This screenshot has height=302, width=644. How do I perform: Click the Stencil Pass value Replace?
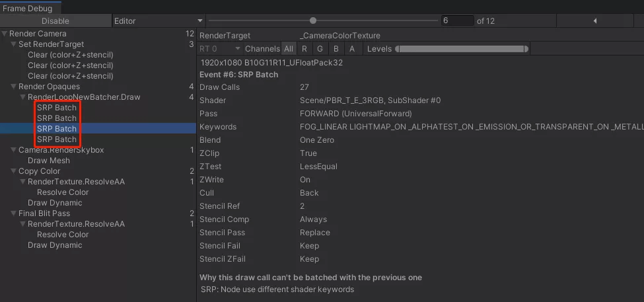[315, 233]
